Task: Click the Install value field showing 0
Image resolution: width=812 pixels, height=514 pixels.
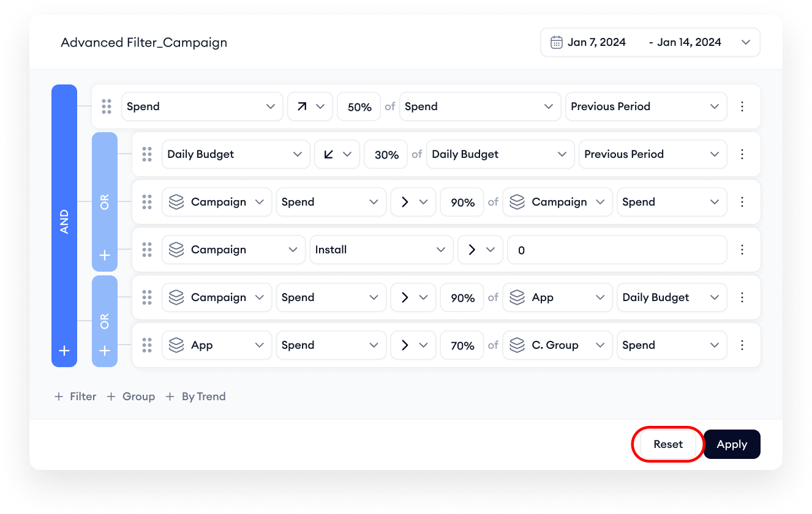Action: (617, 250)
